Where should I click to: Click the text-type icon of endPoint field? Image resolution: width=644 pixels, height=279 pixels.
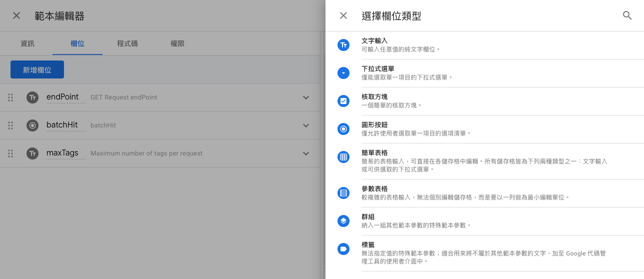click(32, 97)
